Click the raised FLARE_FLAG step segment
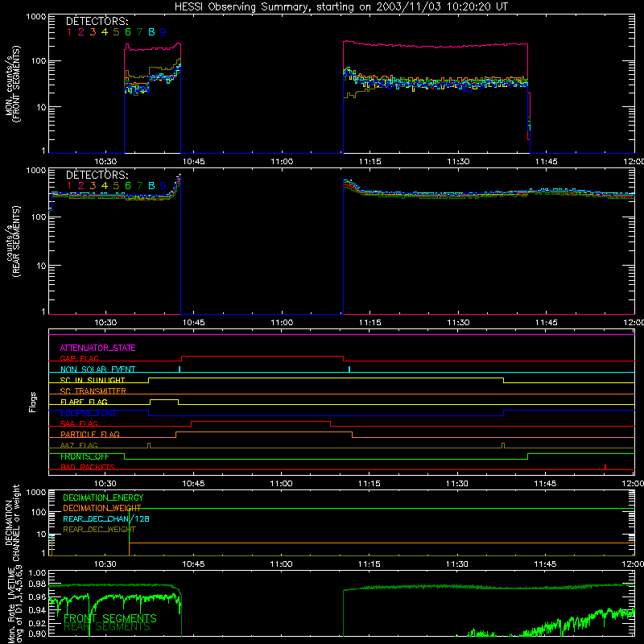This screenshot has height=644, width=644. [164, 399]
